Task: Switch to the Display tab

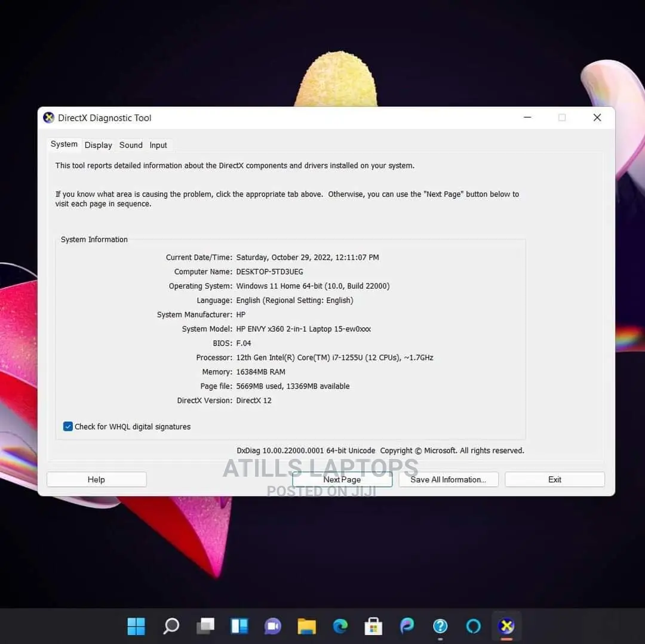Action: coord(99,145)
